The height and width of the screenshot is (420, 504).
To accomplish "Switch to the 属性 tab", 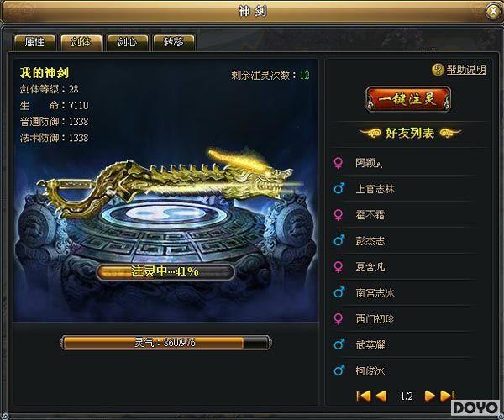I will [x=34, y=42].
